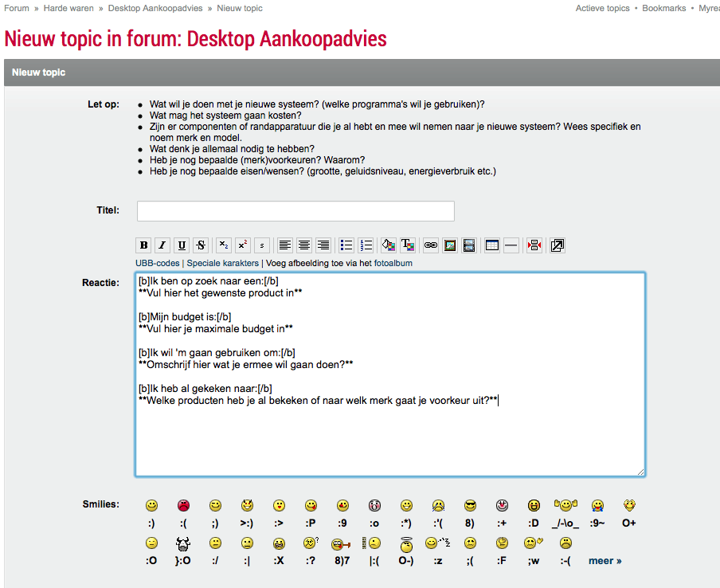This screenshot has width=720, height=588.
Task: Insert horizontal rule line
Action: (511, 245)
